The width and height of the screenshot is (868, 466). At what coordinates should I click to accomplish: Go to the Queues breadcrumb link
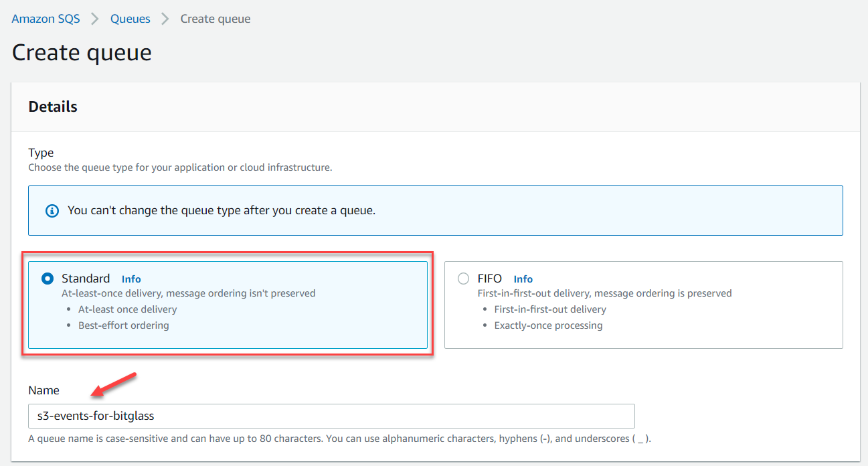tap(130, 19)
